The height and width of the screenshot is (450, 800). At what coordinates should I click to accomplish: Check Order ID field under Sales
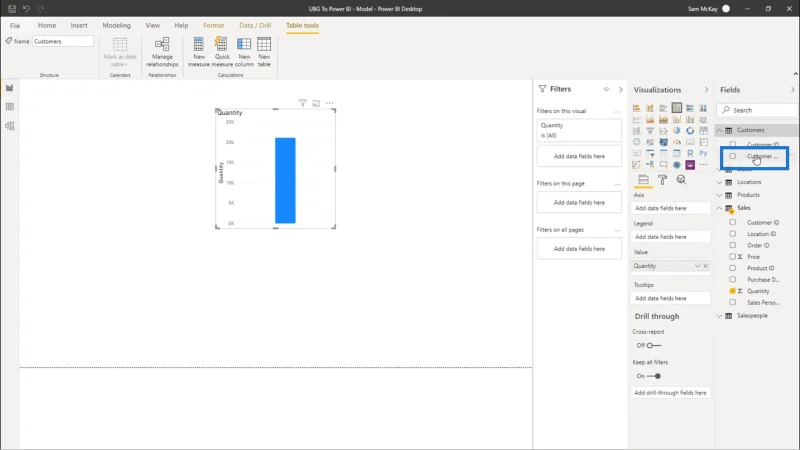pyautogui.click(x=733, y=245)
